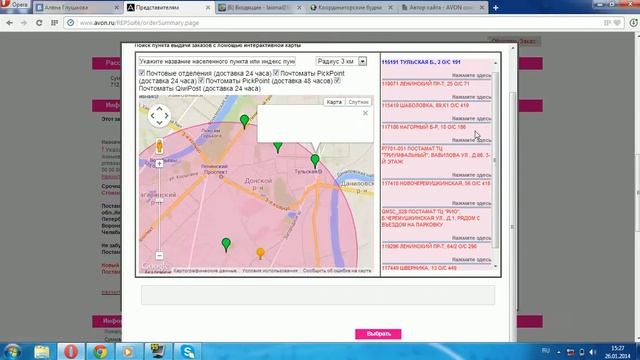The height and width of the screenshot is (360, 640).
Task: Click Нажмите здесь under НОВОЧЕРЕМУШКИНСКАЯ, 56
Action: [x=471, y=203]
